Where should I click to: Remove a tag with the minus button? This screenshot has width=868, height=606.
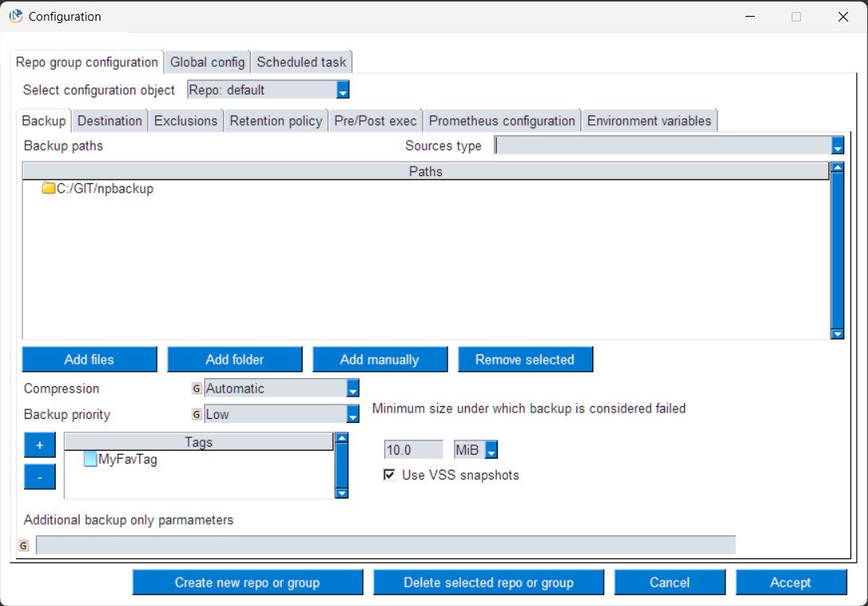tap(39, 476)
